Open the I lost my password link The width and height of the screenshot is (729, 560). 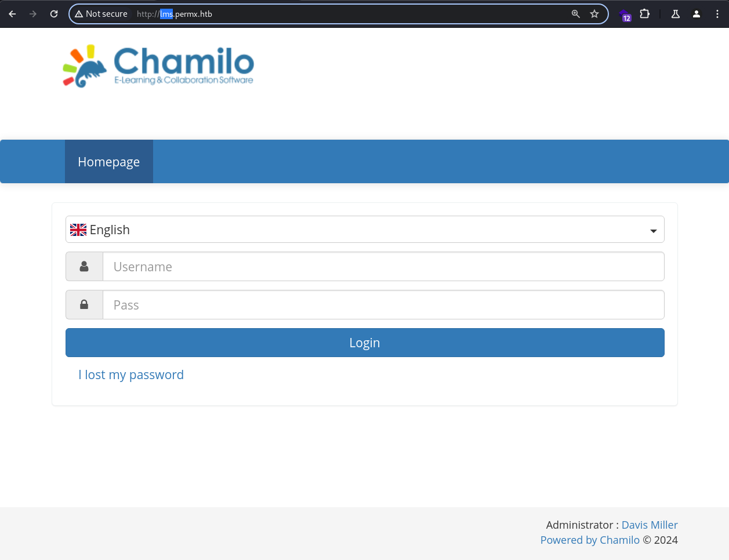[x=131, y=375]
